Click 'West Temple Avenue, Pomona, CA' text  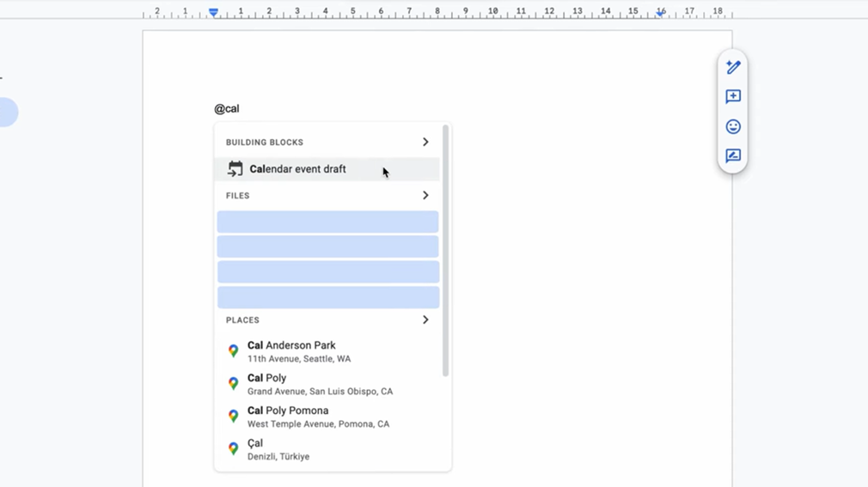[318, 424]
